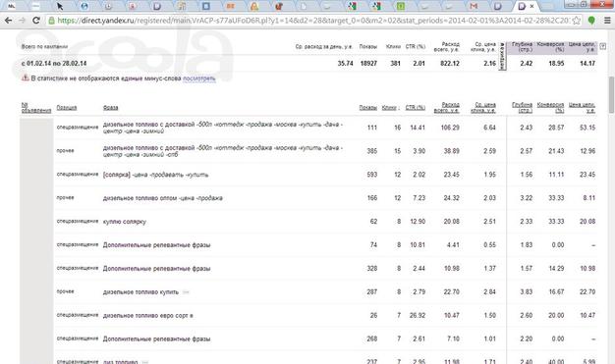Click goal price value 53.15

coord(587,128)
